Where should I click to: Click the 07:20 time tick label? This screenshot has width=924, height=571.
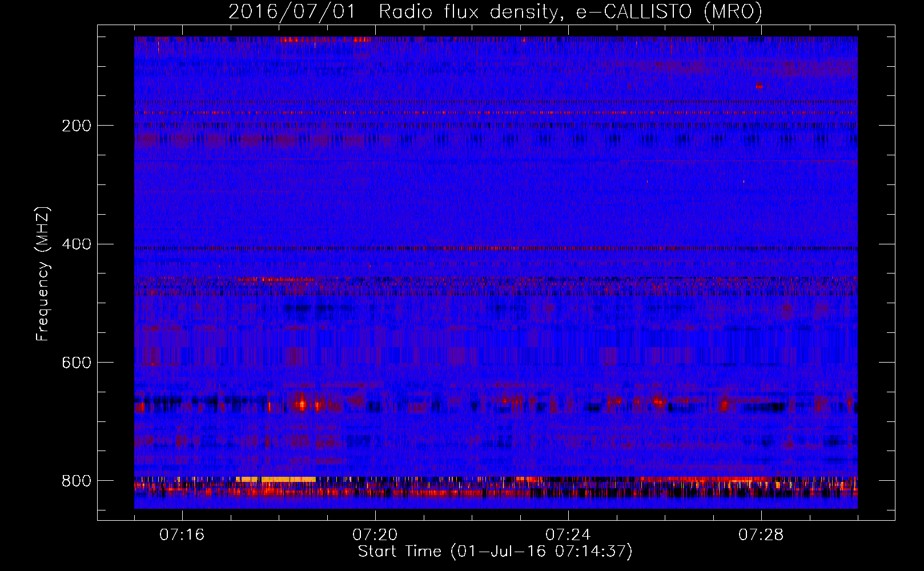[x=375, y=535]
